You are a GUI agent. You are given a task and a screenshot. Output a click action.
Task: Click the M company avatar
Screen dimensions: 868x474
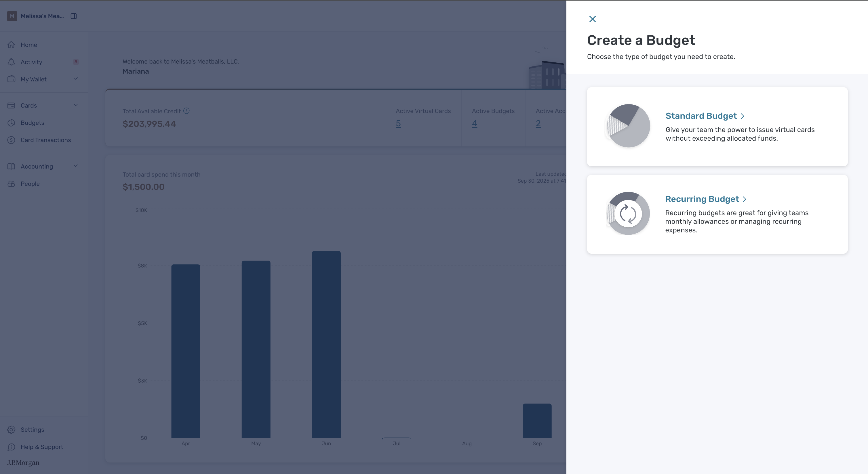[x=12, y=16]
